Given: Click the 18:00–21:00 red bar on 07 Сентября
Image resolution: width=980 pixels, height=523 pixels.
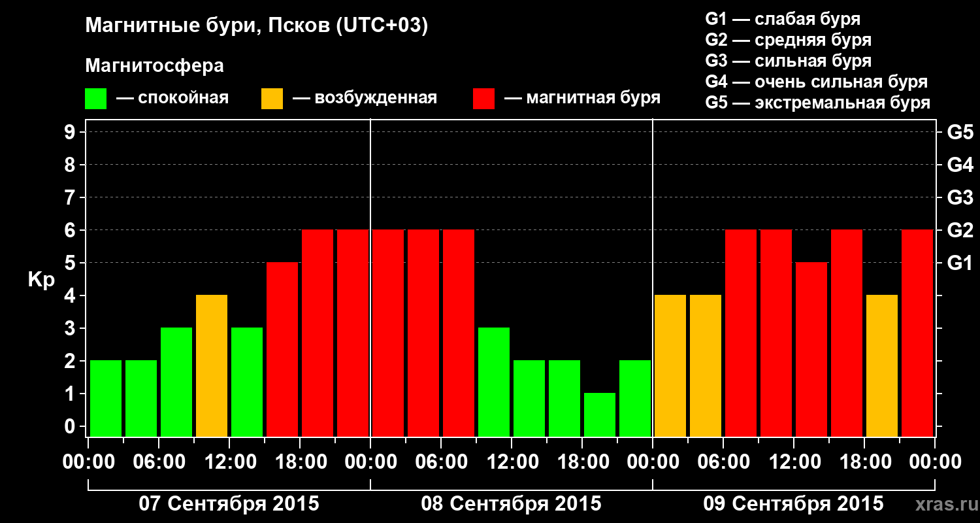Looking at the screenshot, I should coord(318,333).
